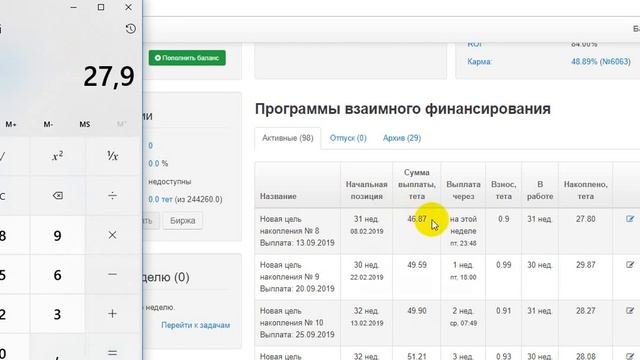
Task: Click the 49.90 payout value
Action: (417, 311)
